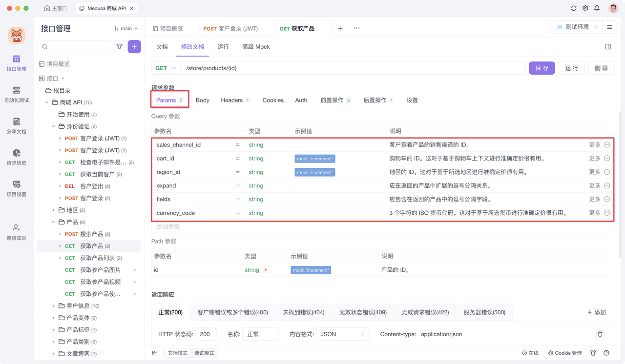The width and height of the screenshot is (625, 364).
Task: Click 更多 for the region_id row
Action: 595,172
